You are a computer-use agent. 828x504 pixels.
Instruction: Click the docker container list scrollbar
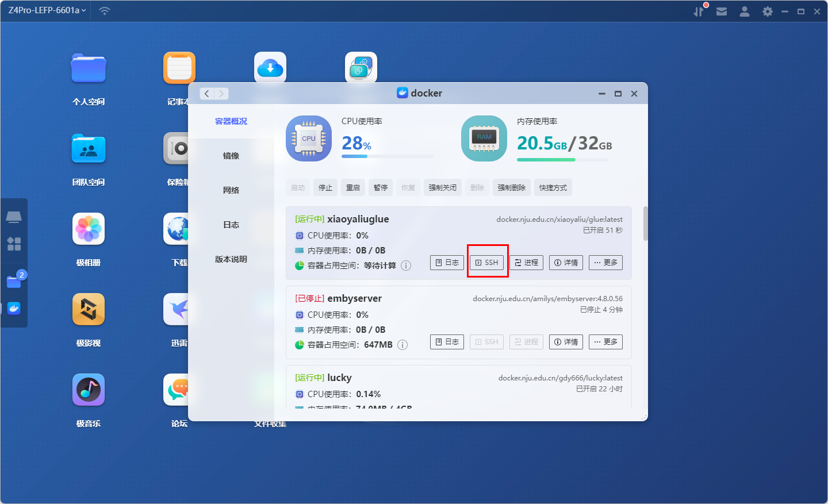coord(645,224)
